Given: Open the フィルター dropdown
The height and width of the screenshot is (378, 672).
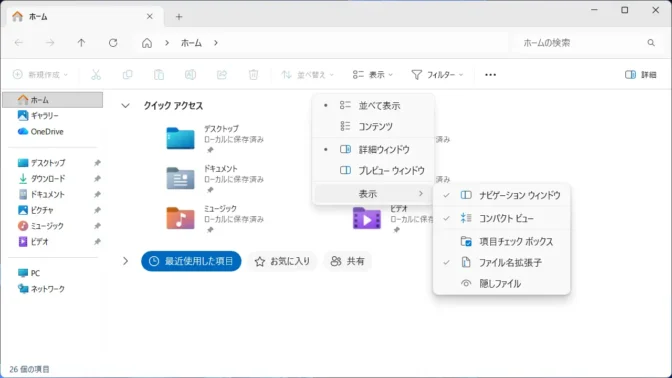Looking at the screenshot, I should [x=437, y=75].
